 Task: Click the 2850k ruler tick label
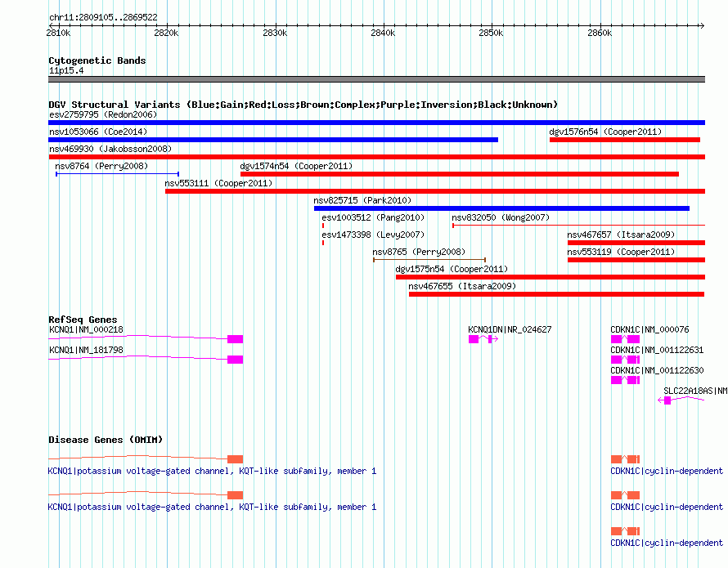tap(491, 33)
